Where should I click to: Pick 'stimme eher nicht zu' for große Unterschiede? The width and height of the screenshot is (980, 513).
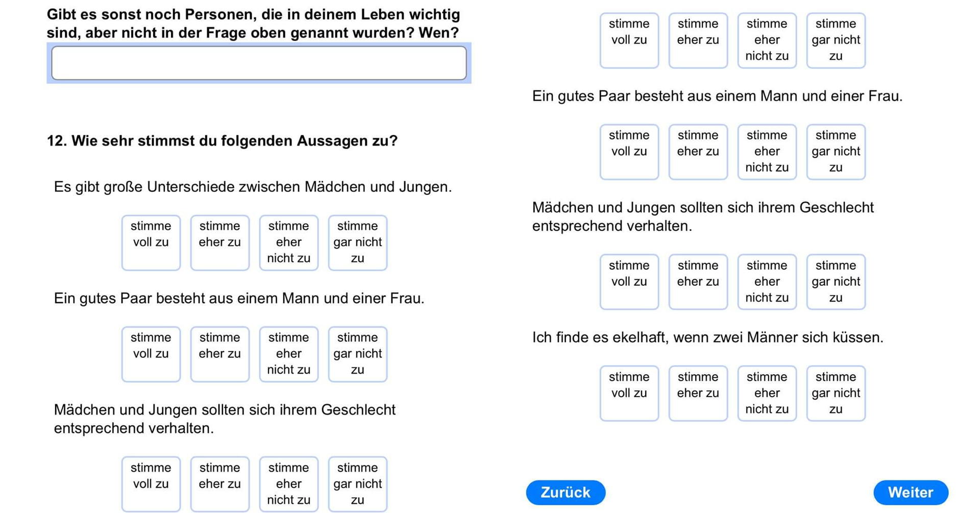289,242
